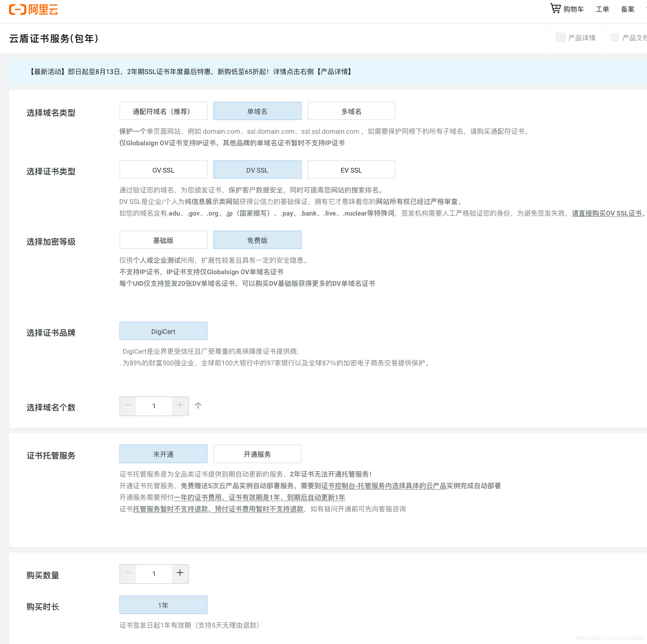
Task: Select 未开通 hosting service option
Action: click(x=163, y=454)
